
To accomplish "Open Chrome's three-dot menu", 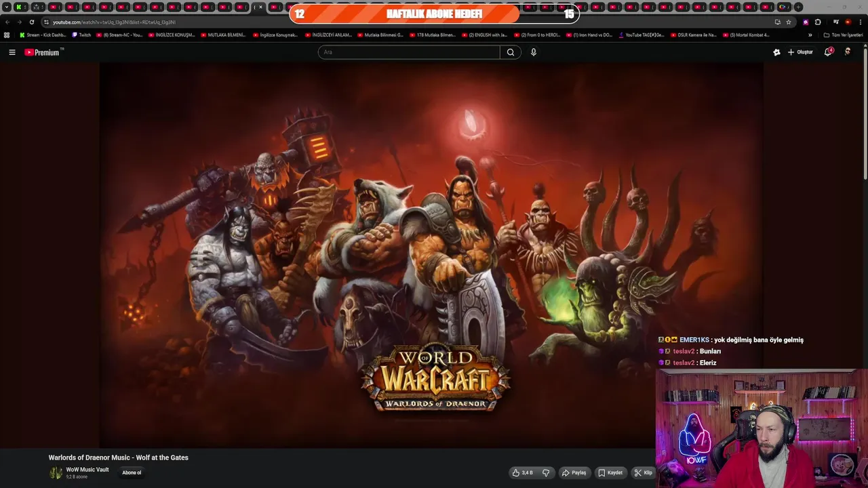I will 860,22.
